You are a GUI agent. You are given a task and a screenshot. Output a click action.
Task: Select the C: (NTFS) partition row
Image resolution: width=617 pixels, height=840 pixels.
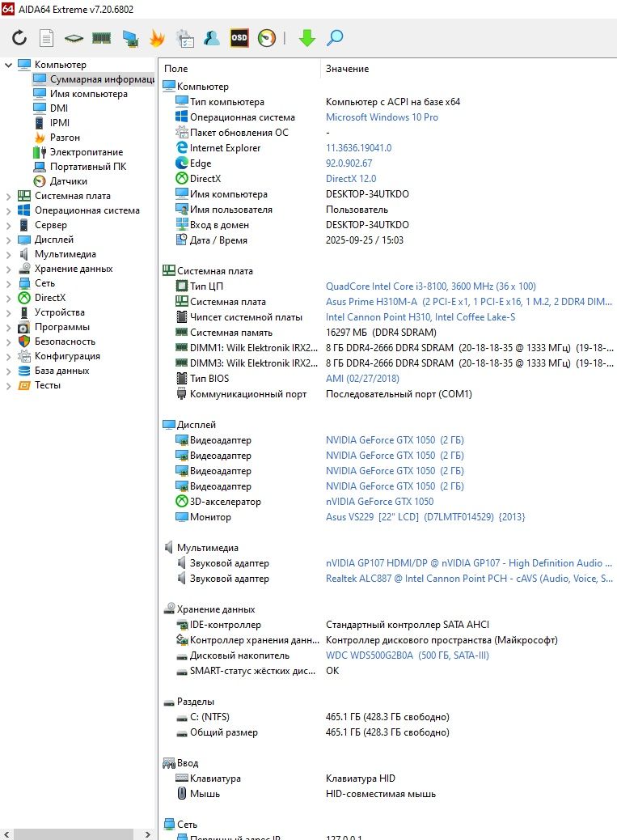(x=388, y=717)
